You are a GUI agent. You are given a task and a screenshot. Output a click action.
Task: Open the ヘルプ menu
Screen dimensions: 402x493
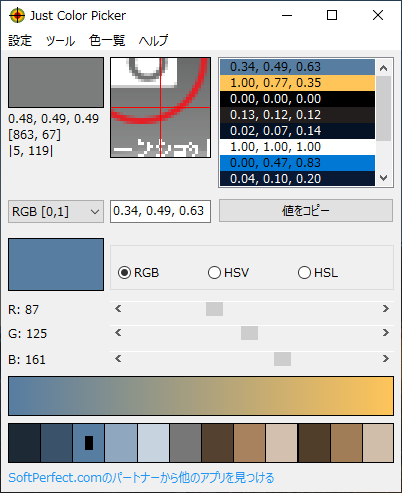(x=153, y=41)
